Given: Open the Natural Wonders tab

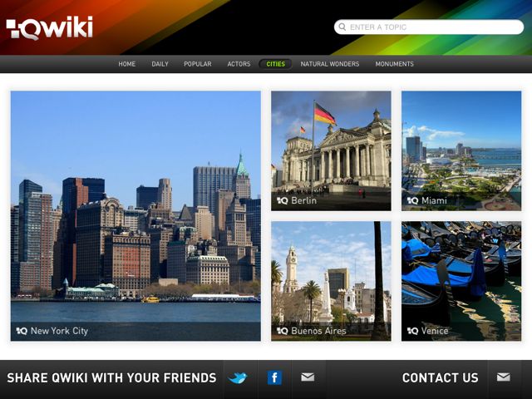Looking at the screenshot, I should click(x=330, y=64).
